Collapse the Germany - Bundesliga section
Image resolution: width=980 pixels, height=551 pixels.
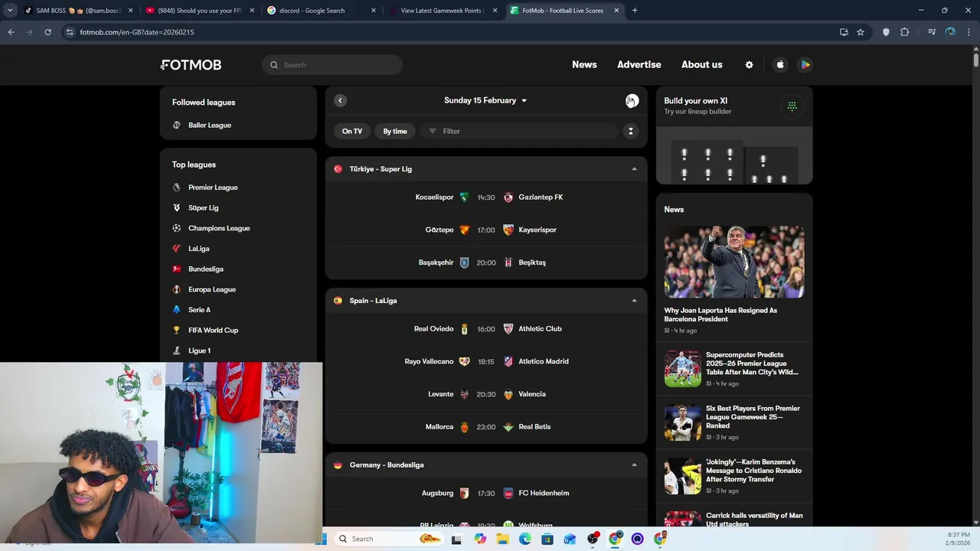pyautogui.click(x=634, y=465)
